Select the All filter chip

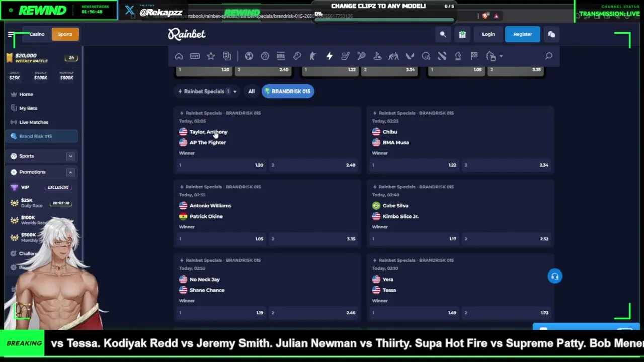pyautogui.click(x=251, y=92)
